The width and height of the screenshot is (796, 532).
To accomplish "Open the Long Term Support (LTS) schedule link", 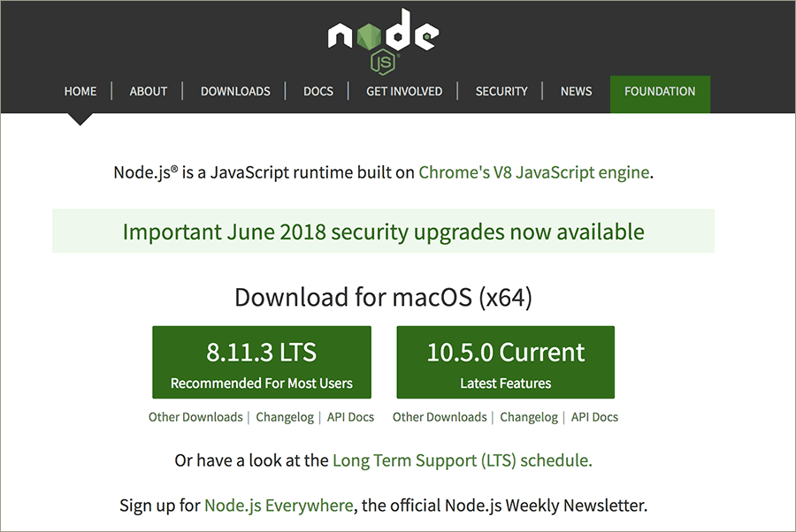I will [462, 460].
